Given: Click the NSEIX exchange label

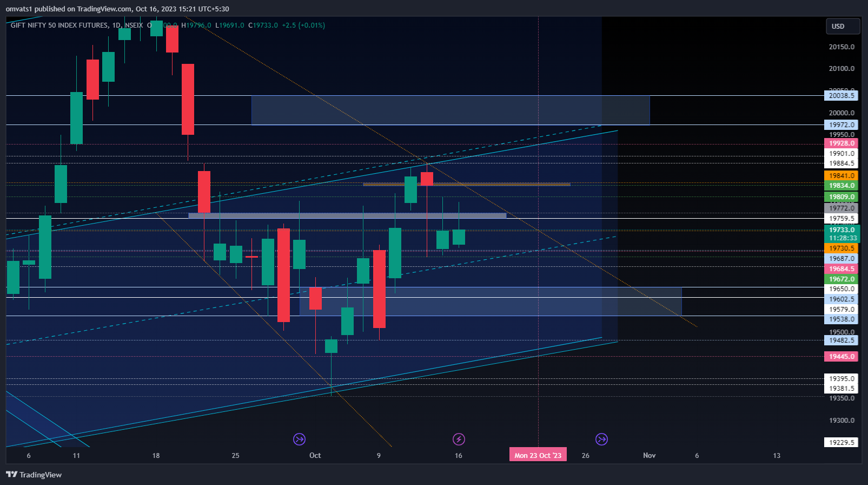Looking at the screenshot, I should [x=134, y=25].
